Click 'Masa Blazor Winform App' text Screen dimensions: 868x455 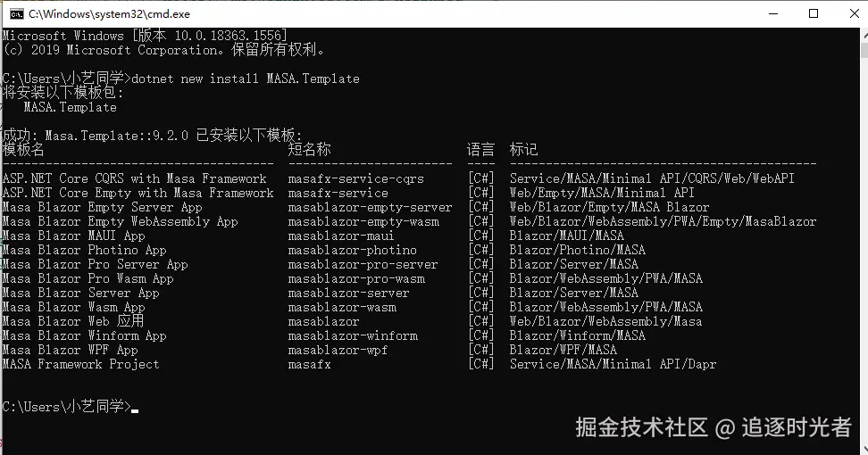tap(84, 336)
